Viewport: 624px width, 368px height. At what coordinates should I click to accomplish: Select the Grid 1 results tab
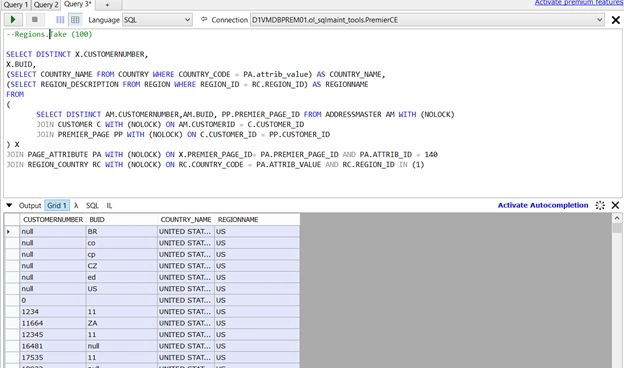click(x=57, y=205)
